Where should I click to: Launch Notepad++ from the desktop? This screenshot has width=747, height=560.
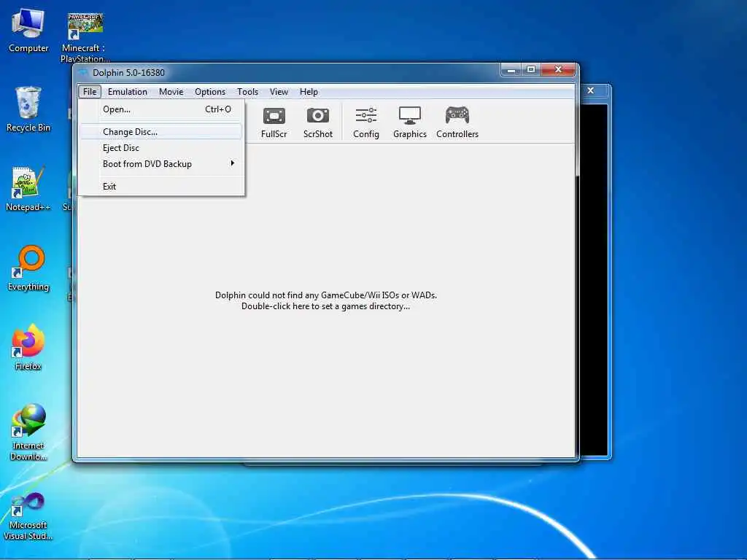tap(28, 189)
